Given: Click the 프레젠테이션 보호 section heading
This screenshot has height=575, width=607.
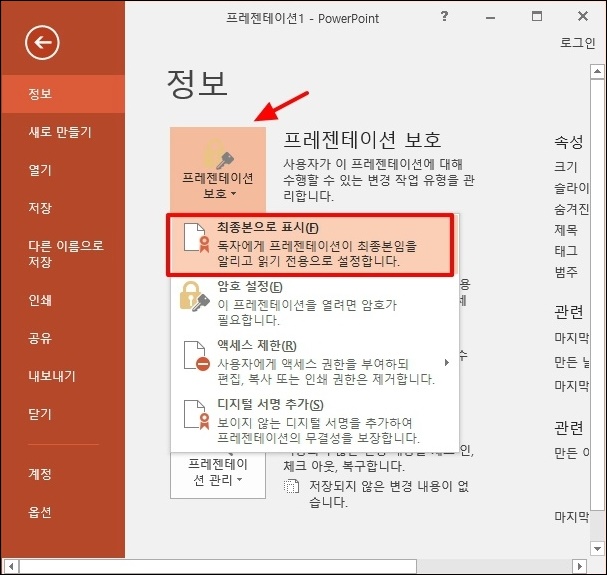Looking at the screenshot, I should 362,140.
